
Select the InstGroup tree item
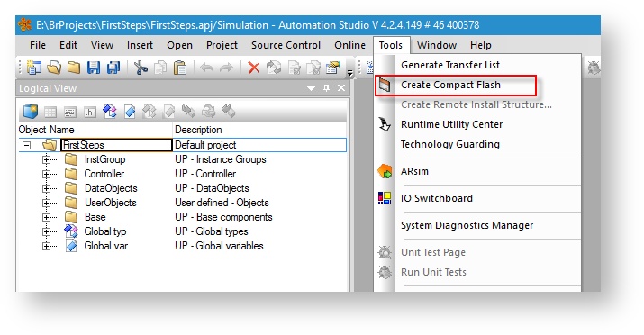pos(104,159)
